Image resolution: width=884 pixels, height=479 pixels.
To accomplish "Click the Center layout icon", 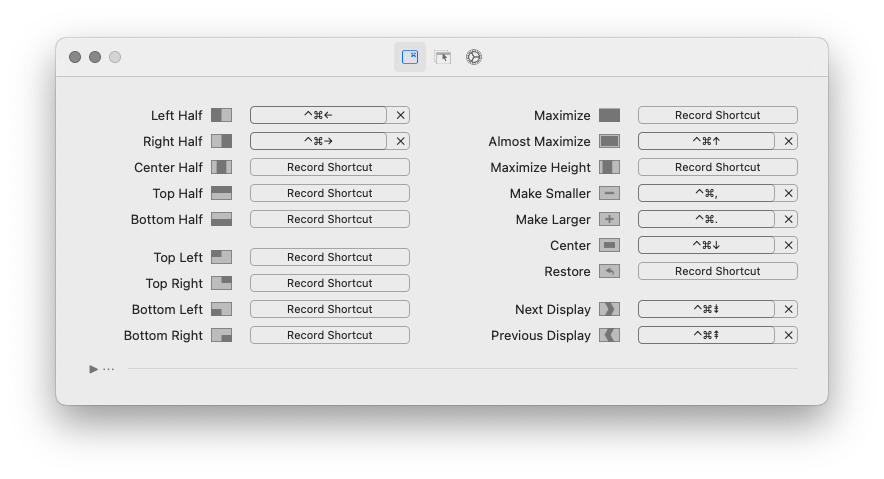I will coord(609,245).
